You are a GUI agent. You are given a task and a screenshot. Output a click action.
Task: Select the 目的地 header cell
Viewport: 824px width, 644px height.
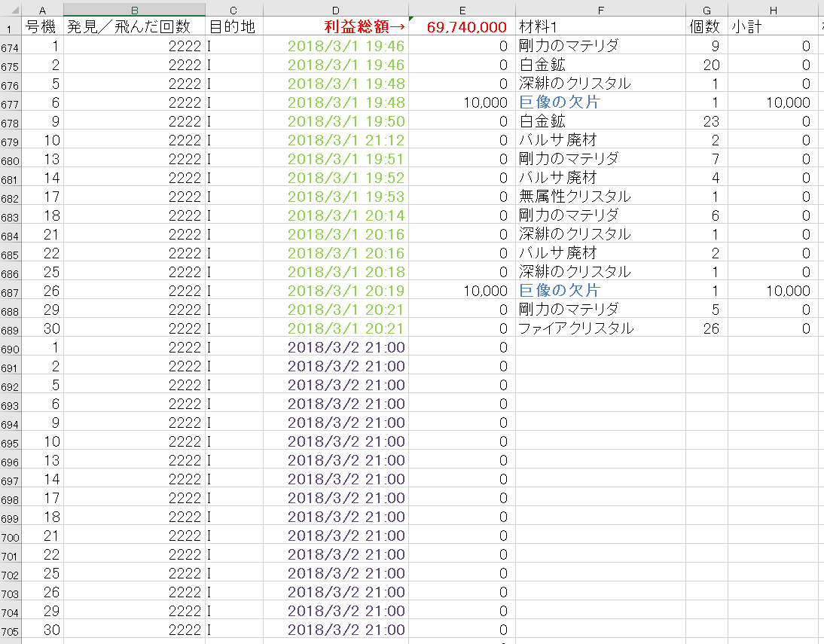pyautogui.click(x=233, y=27)
